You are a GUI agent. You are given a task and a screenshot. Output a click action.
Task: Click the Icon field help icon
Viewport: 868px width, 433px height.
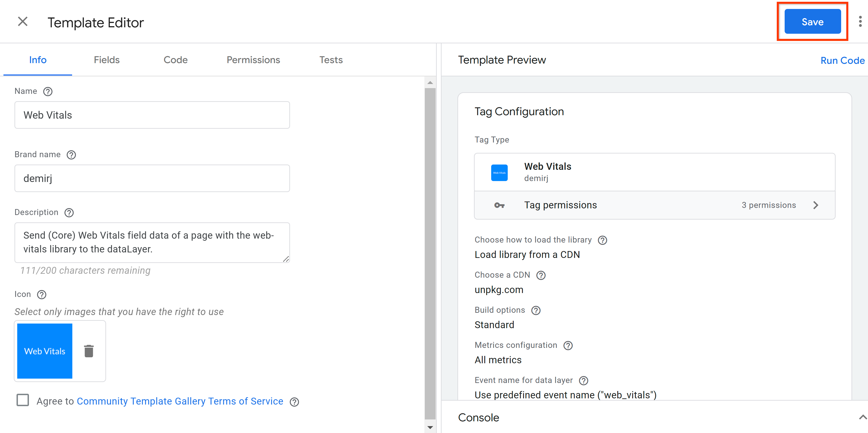[42, 294]
